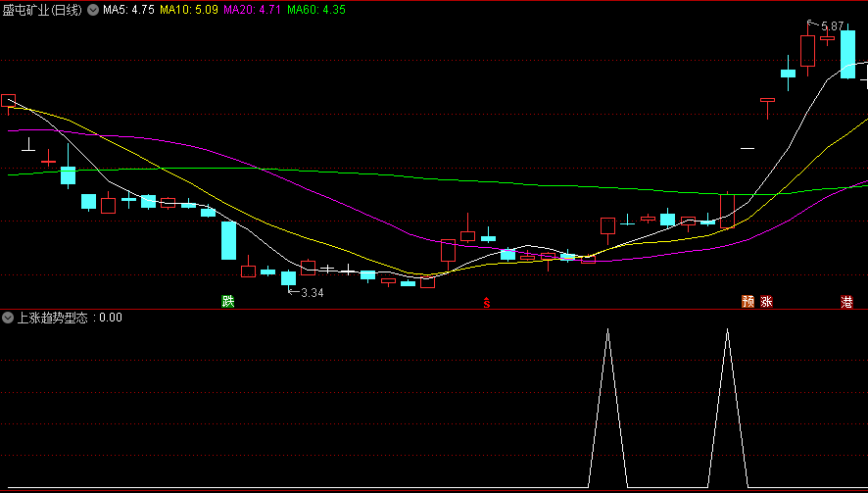Expand the 上涨趋势型态 indicator dropdown arrow
868x493 pixels.
(8, 318)
